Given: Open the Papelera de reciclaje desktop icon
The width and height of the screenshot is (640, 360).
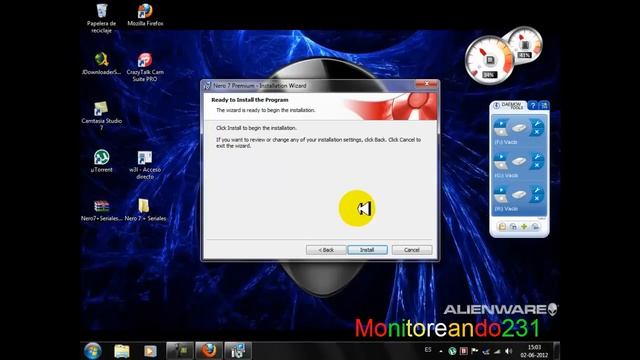Looking at the screenshot, I should [101, 18].
